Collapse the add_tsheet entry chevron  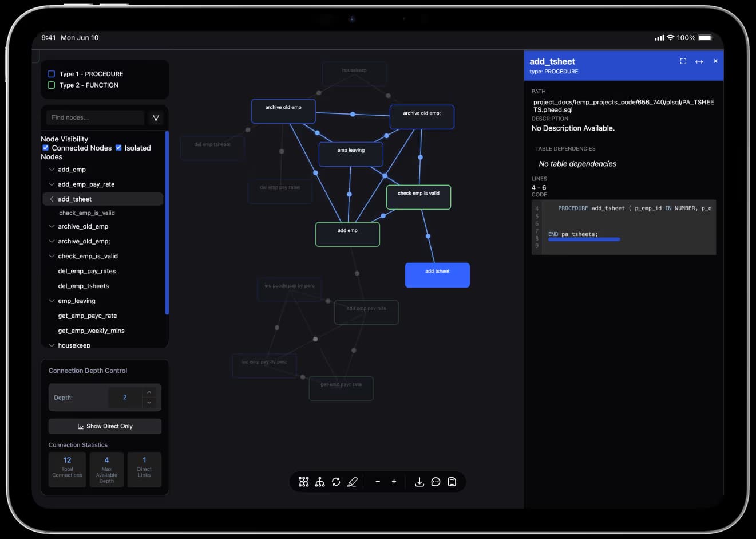[x=52, y=199]
